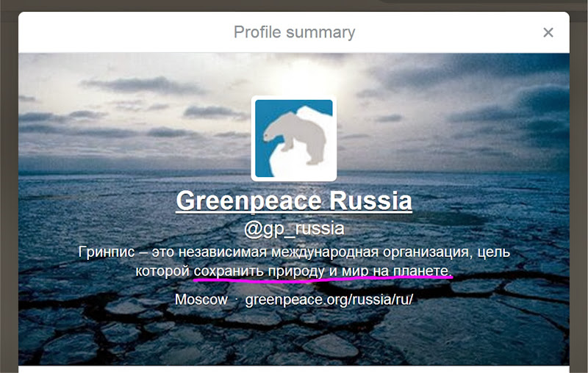Click the word планете at bio end
Viewport: 588px width, 373px height.
[423, 271]
